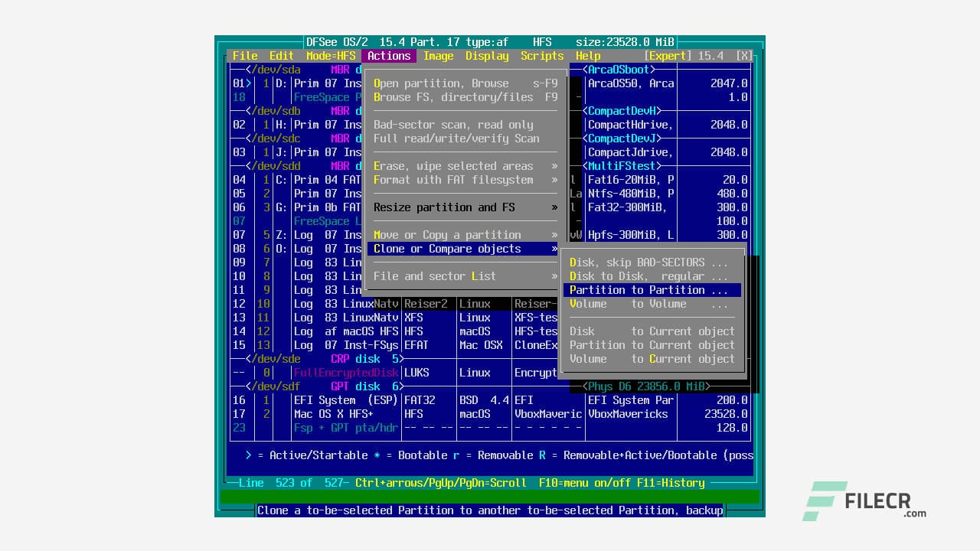980x551 pixels.
Task: Open the Help menu
Action: (588, 55)
